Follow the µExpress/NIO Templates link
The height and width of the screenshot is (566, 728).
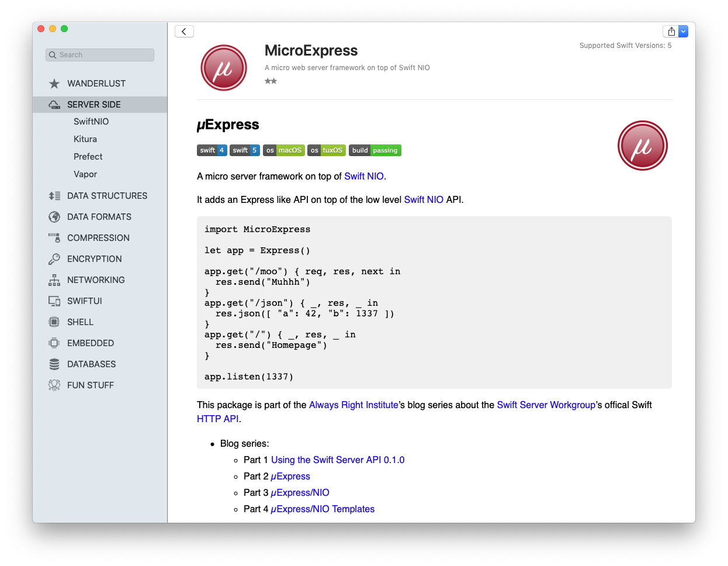323,509
